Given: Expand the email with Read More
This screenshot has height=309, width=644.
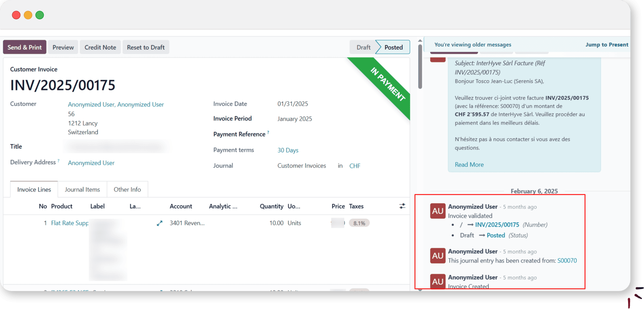Looking at the screenshot, I should pos(469,164).
